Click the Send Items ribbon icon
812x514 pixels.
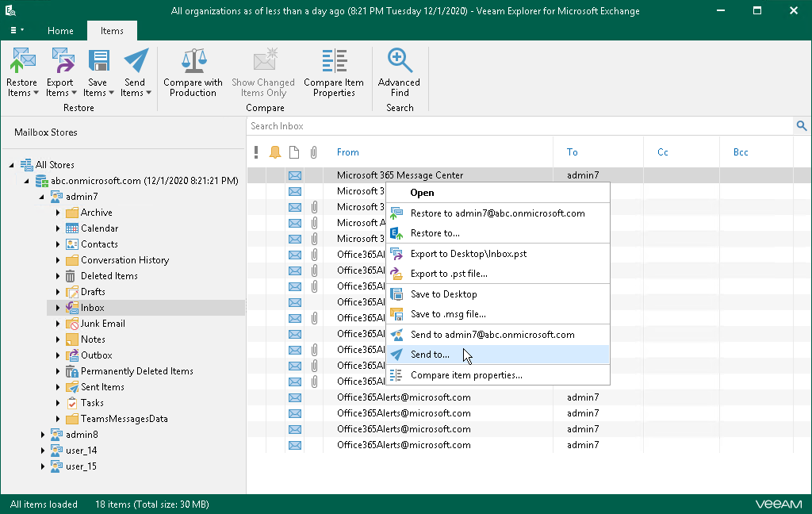(135, 62)
